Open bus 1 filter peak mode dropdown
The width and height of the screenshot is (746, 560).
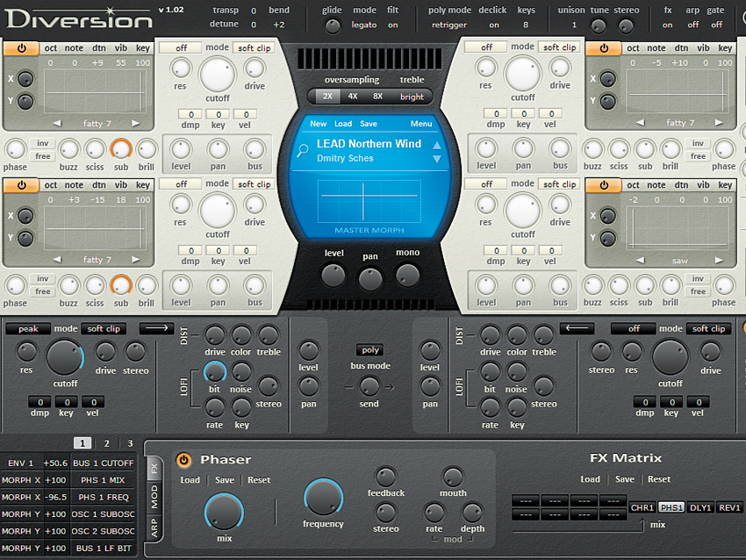[x=28, y=329]
